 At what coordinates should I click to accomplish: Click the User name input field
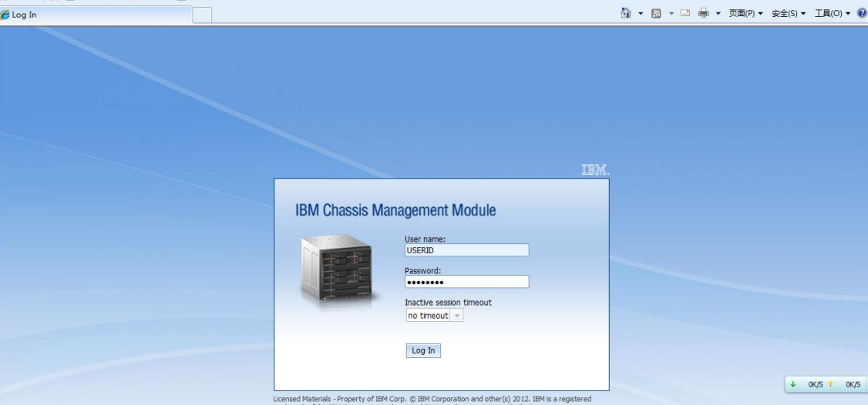tap(466, 250)
